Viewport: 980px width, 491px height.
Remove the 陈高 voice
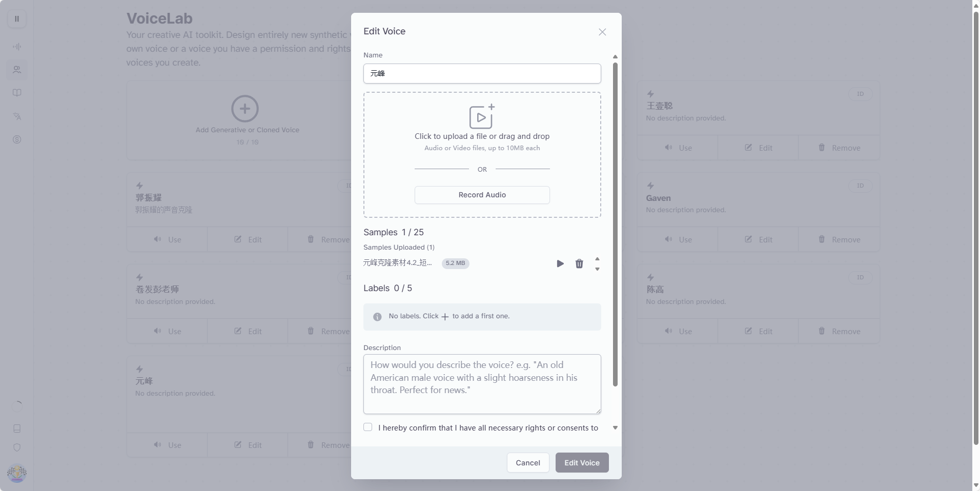[x=839, y=331]
